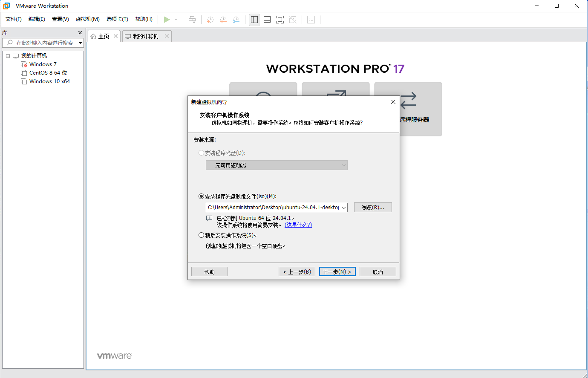Click the 浏览(R)... browse button
The image size is (588, 378).
pos(373,208)
